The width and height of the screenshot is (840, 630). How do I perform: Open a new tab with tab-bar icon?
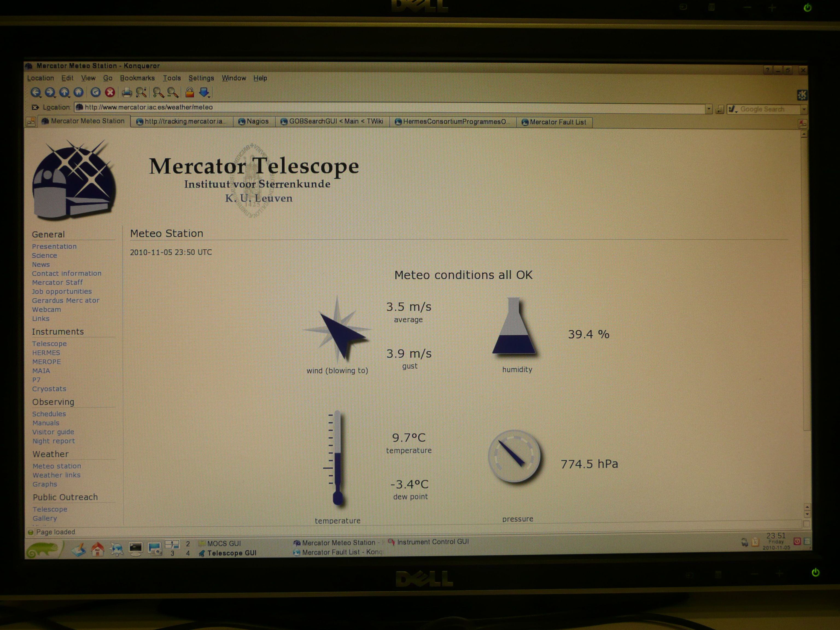(x=31, y=121)
